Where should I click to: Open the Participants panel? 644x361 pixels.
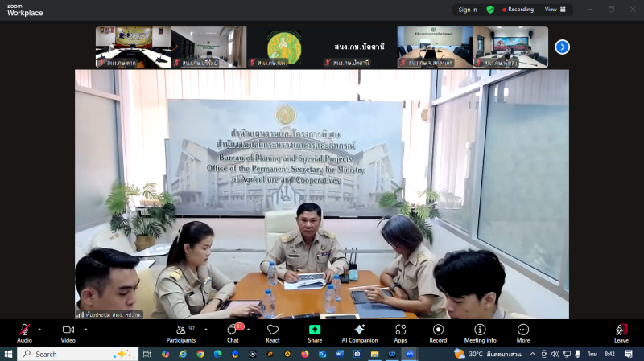click(x=180, y=332)
